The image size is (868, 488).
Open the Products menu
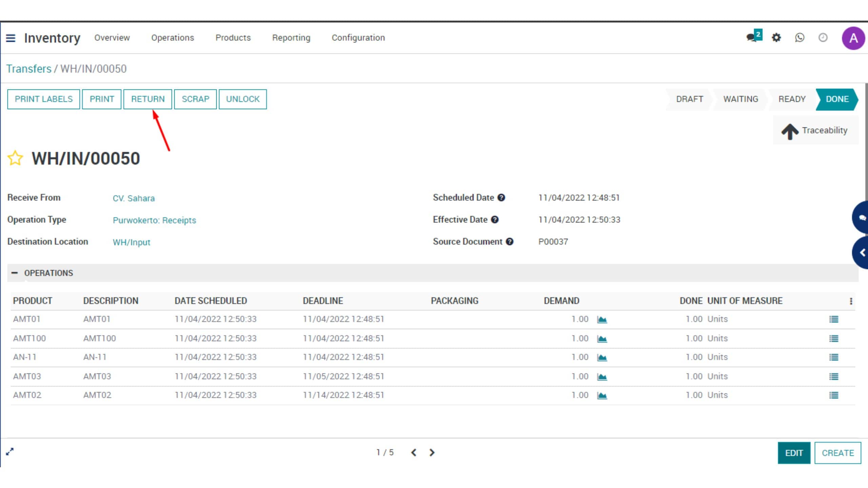click(233, 38)
